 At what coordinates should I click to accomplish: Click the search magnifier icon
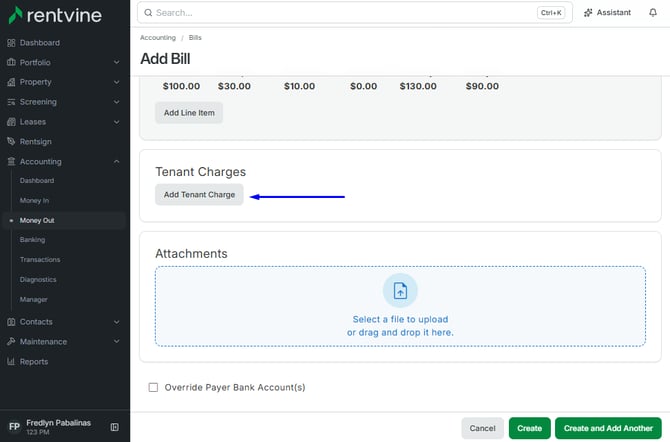(x=148, y=13)
